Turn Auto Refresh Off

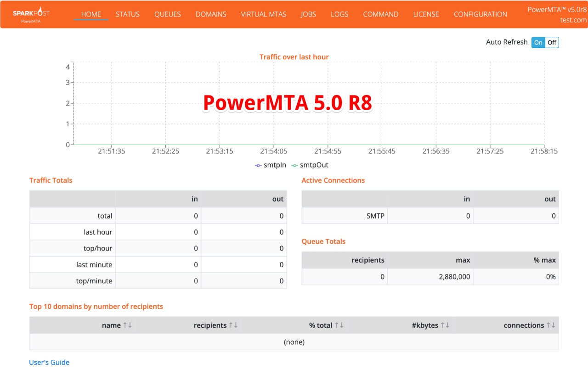(x=552, y=42)
